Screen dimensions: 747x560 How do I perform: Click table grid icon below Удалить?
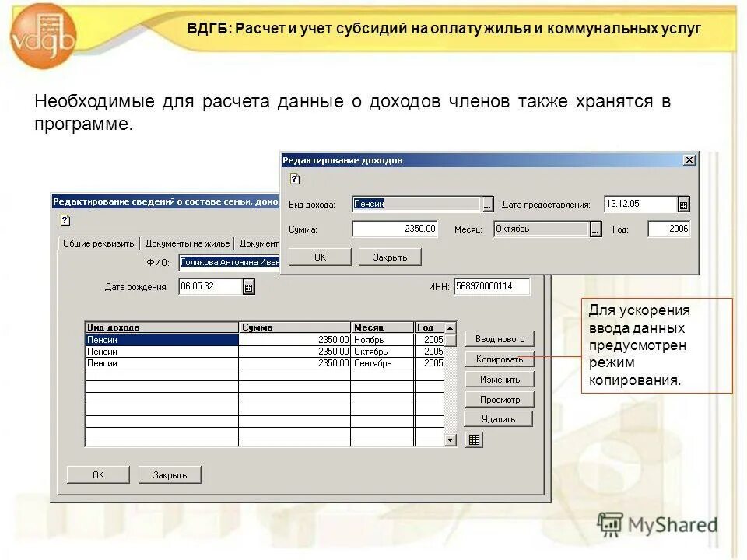[474, 439]
